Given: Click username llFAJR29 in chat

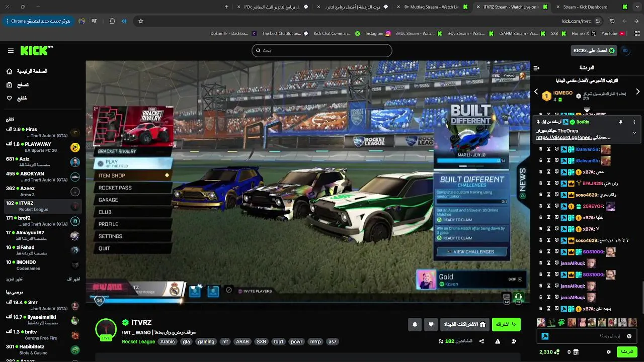Looking at the screenshot, I should click(593, 184).
